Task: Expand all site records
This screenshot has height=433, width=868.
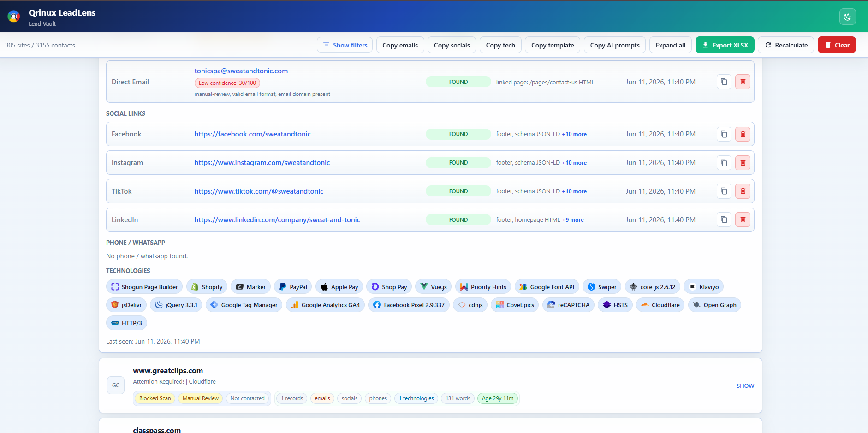Action: pos(671,45)
